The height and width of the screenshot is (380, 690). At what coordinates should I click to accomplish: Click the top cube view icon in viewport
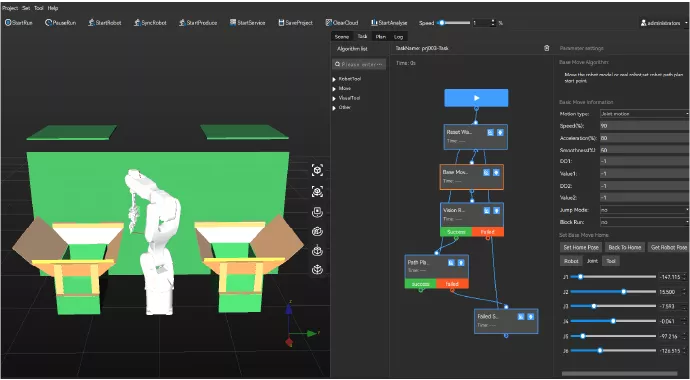pyautogui.click(x=317, y=170)
